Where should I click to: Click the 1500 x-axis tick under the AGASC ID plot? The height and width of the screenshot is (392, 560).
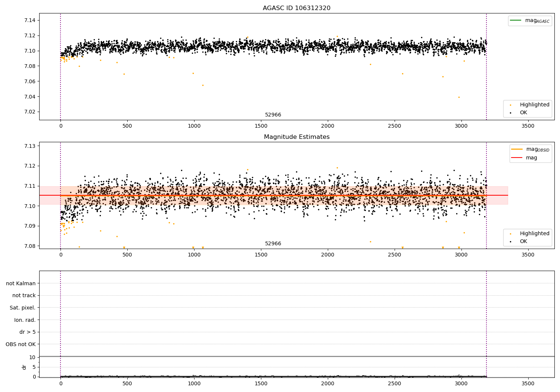tap(261, 126)
